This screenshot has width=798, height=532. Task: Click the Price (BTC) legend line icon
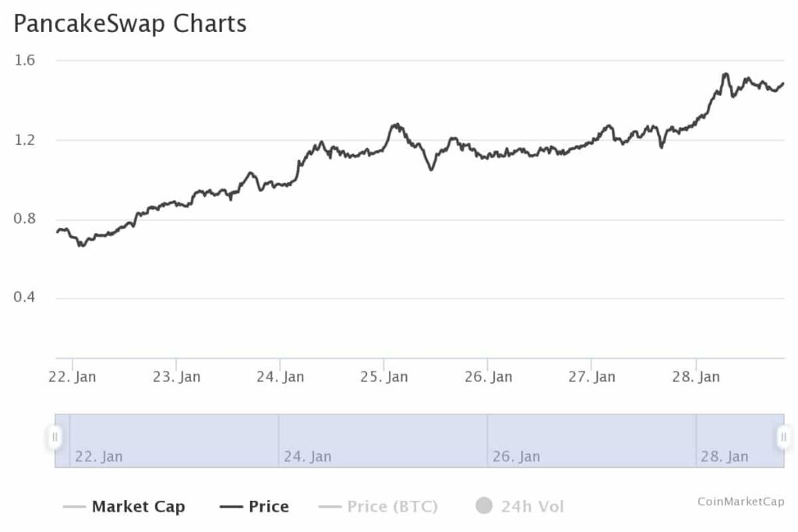330,507
